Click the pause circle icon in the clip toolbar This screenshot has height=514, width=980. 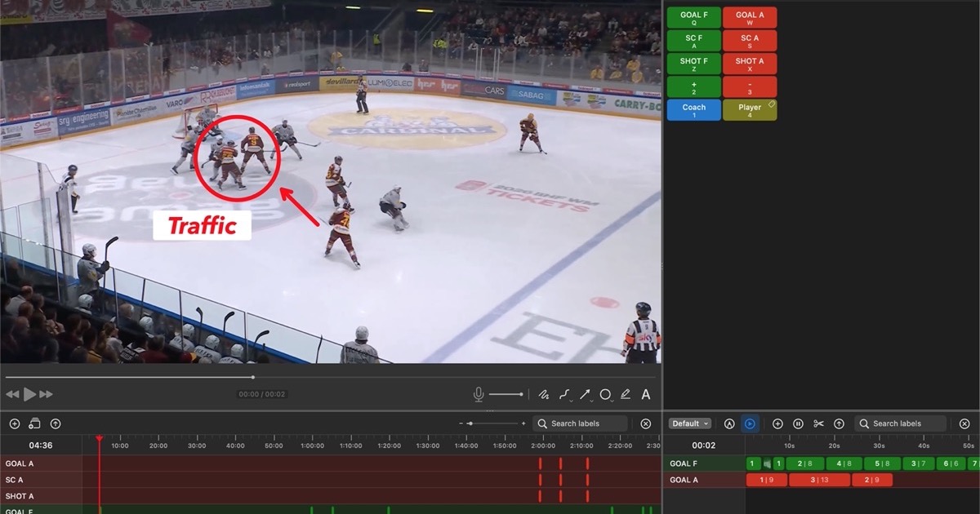798,423
